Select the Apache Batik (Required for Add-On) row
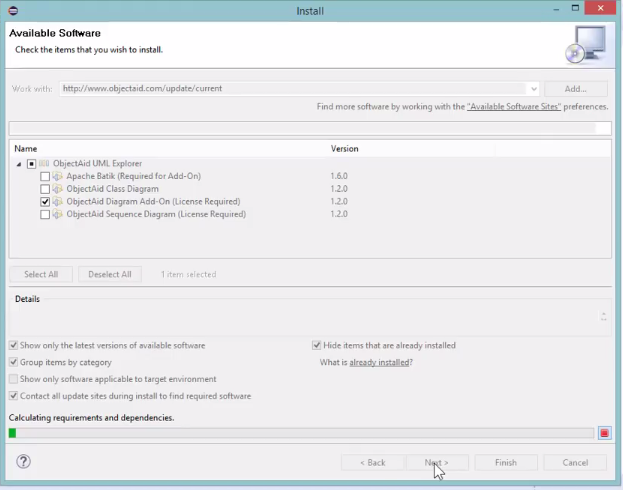Screen dimensions: 623x490 134,176
